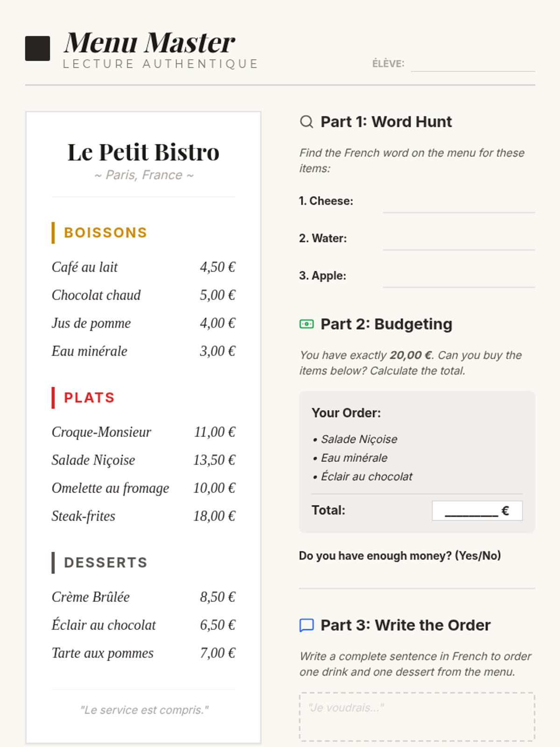Click the Salade Niçoise price
Image resolution: width=560 pixels, height=747 pixels.
(214, 460)
